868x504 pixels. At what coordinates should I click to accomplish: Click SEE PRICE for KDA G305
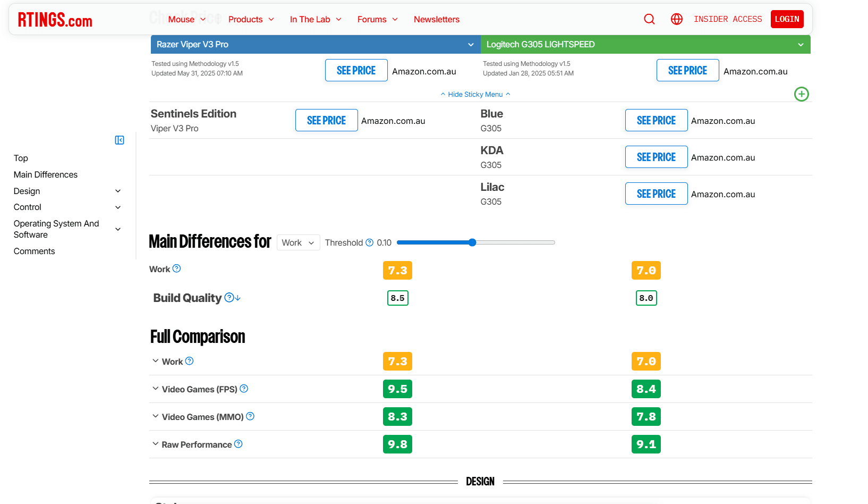657,157
